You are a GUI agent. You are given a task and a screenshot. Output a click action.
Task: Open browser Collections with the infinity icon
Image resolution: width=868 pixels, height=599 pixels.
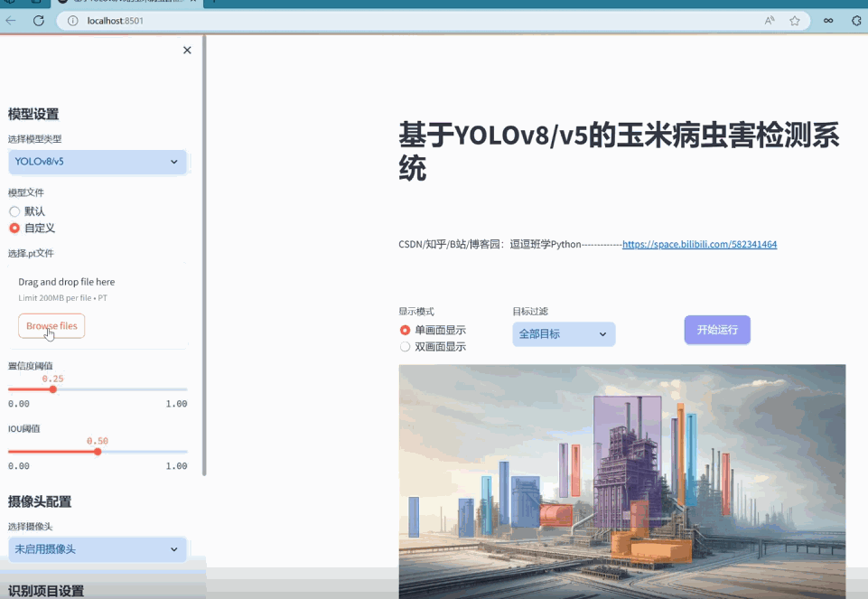828,20
